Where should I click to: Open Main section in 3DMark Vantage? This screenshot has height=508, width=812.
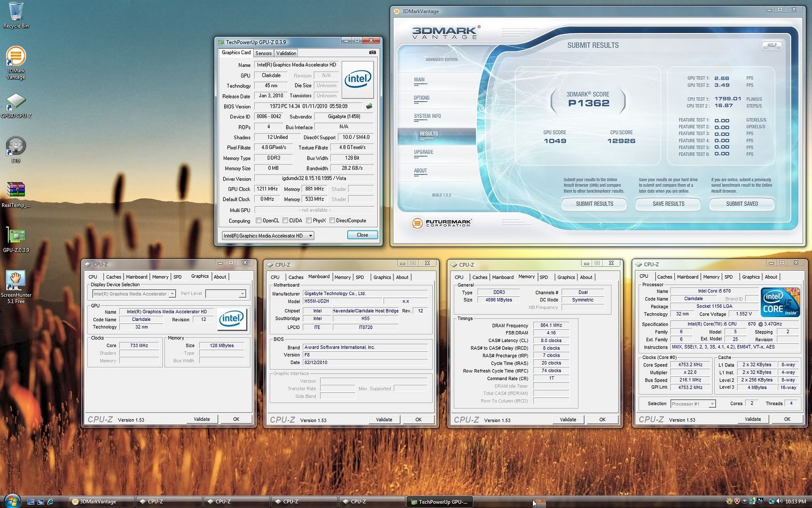click(x=419, y=79)
